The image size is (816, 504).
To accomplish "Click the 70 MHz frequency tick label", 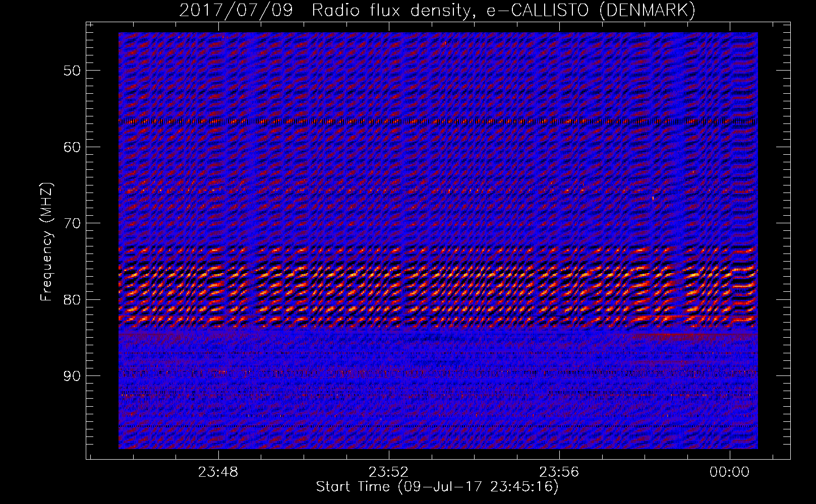I will [x=72, y=223].
